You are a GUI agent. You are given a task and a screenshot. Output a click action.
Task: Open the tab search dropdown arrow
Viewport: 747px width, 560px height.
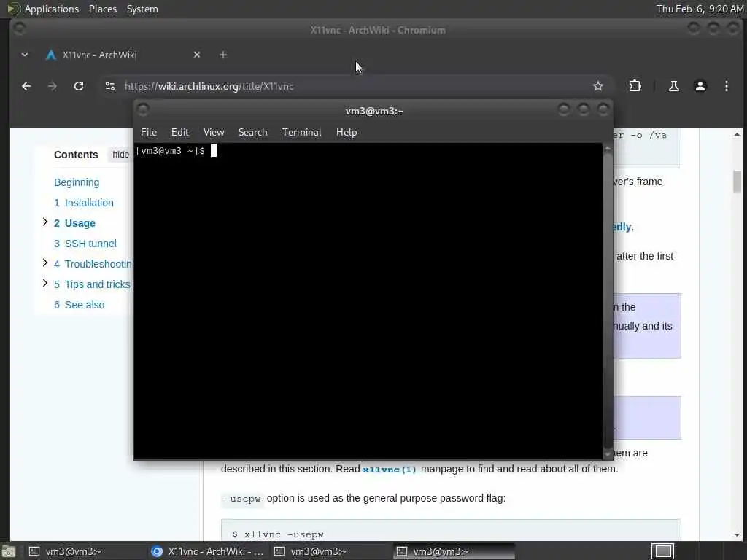pyautogui.click(x=25, y=55)
